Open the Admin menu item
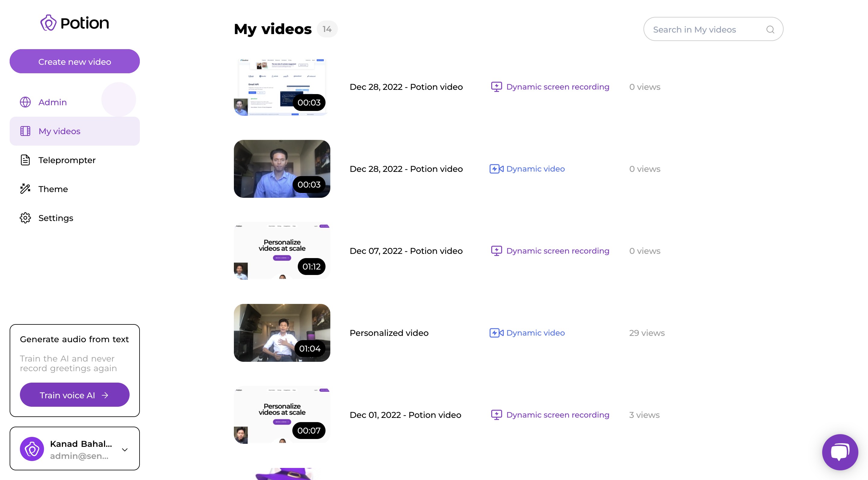 coord(74,102)
